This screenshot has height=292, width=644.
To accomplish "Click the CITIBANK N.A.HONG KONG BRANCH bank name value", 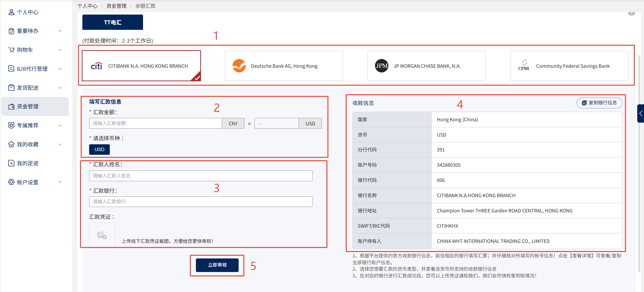I will click(476, 195).
